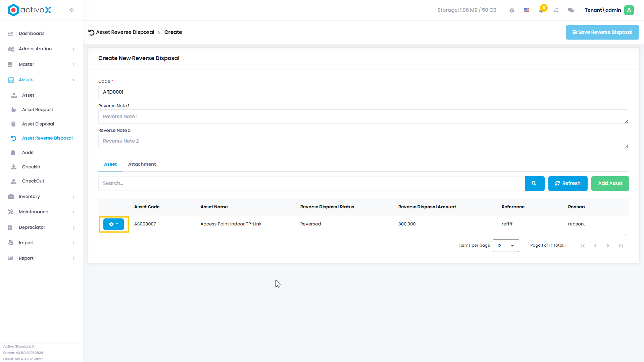Go to last page of asset table
The image size is (644, 362).
click(x=621, y=246)
